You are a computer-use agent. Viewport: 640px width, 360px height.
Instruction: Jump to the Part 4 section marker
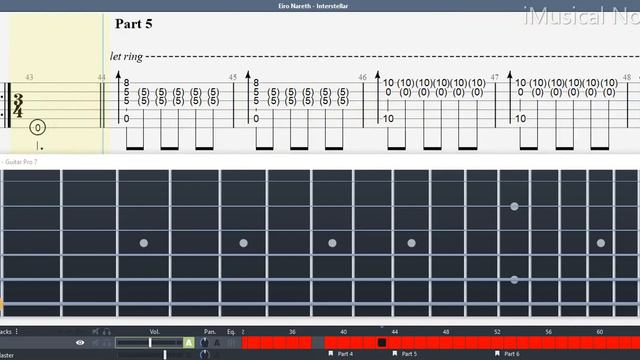[345, 354]
